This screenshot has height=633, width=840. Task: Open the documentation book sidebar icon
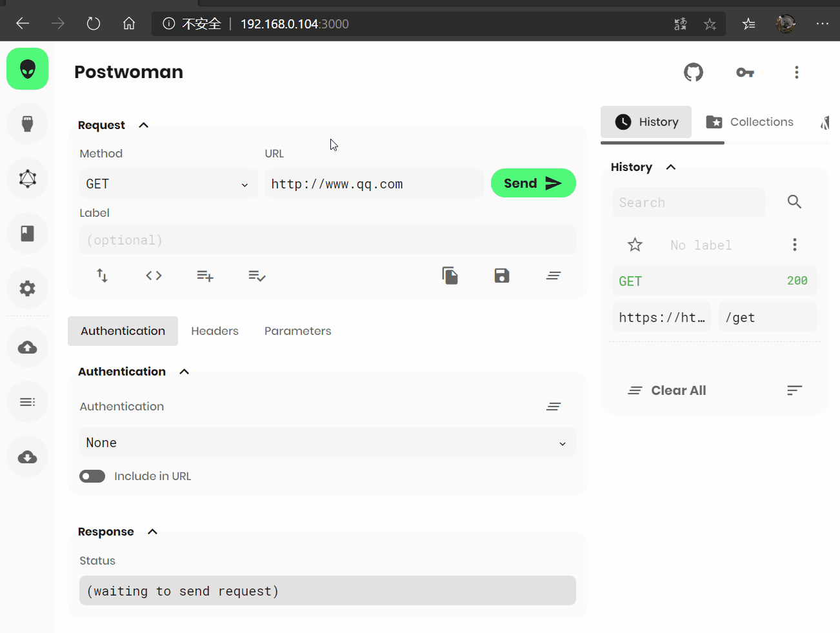pyautogui.click(x=27, y=233)
